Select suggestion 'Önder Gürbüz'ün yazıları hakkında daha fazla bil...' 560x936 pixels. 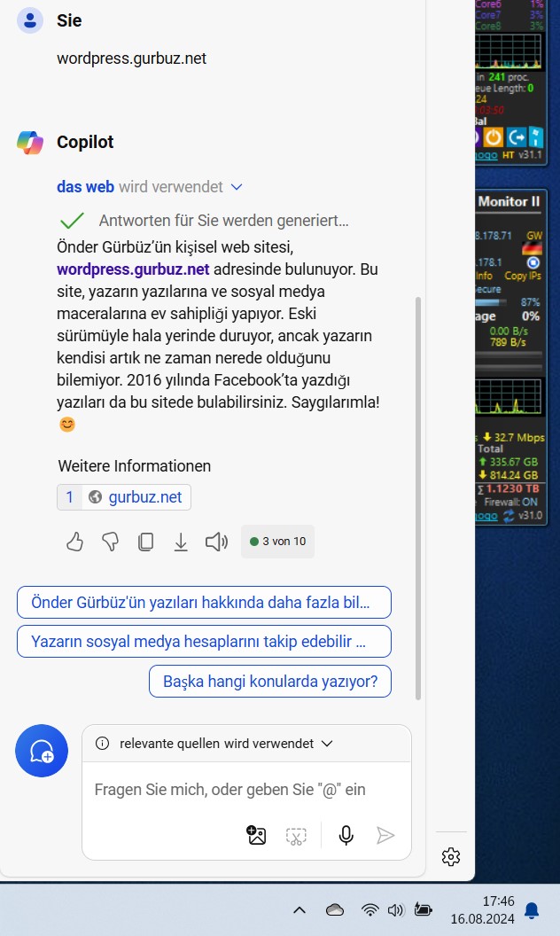pyautogui.click(x=204, y=603)
